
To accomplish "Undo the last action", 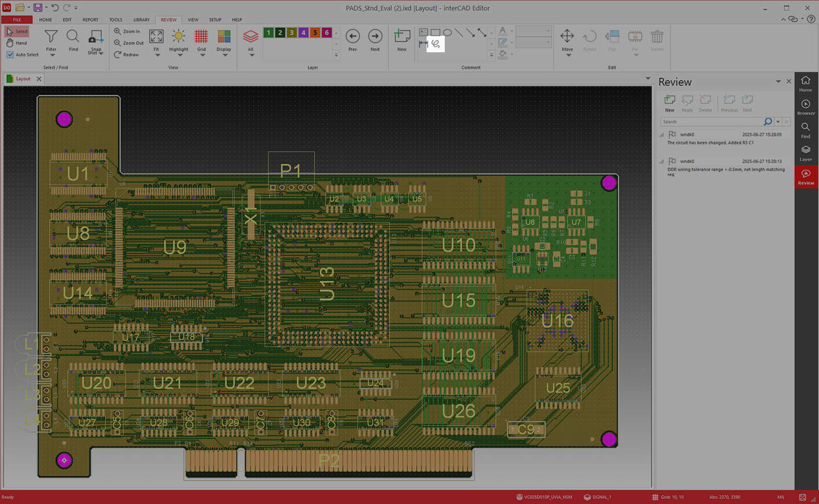I will click(55, 7).
